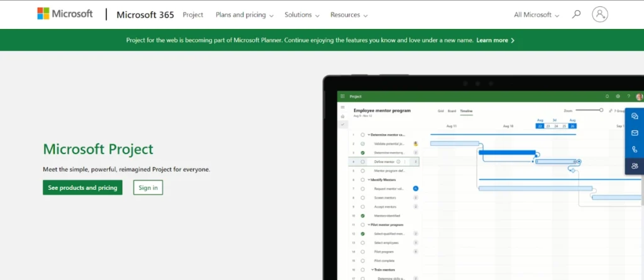The width and height of the screenshot is (644, 280).
Task: Select the Aug 26 date marker
Action: pos(572,126)
